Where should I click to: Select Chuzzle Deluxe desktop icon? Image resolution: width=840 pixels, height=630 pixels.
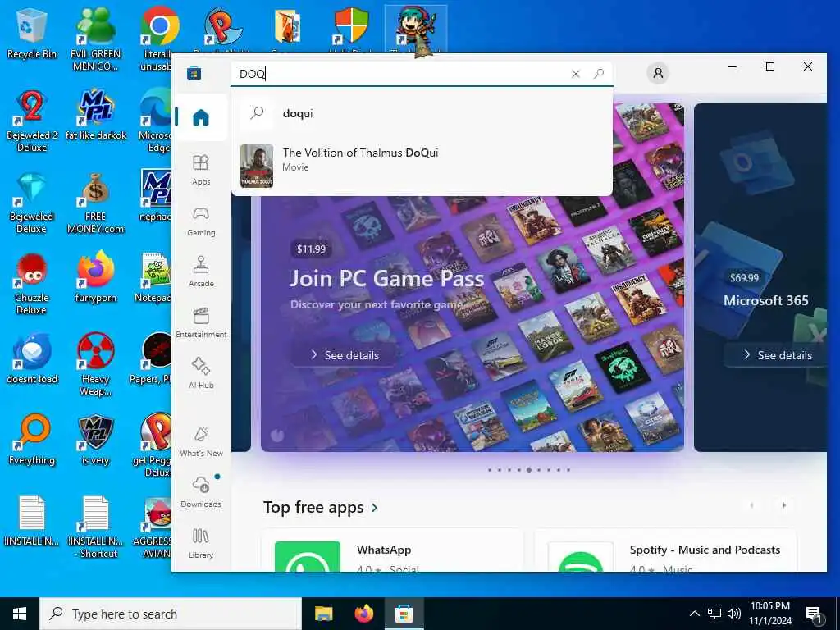click(x=32, y=284)
